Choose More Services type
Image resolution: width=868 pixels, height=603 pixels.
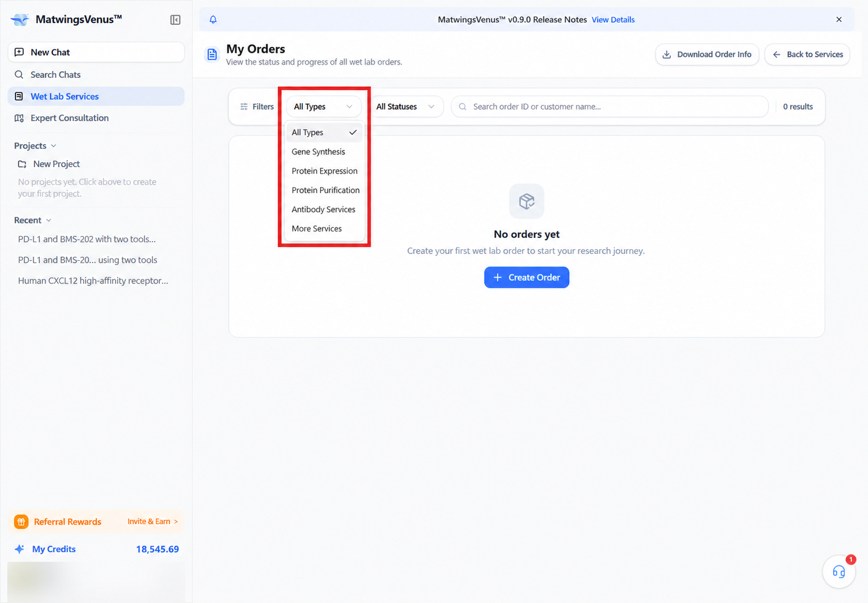324,229
